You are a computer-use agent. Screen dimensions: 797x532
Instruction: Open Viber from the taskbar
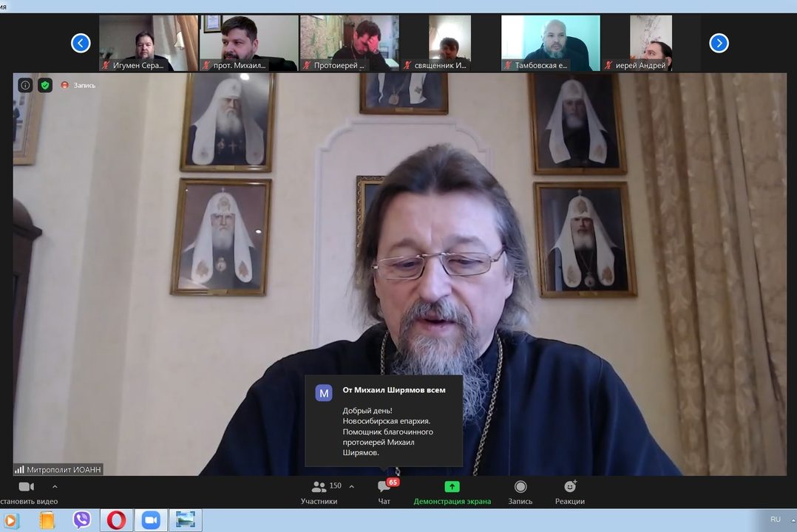point(82,520)
